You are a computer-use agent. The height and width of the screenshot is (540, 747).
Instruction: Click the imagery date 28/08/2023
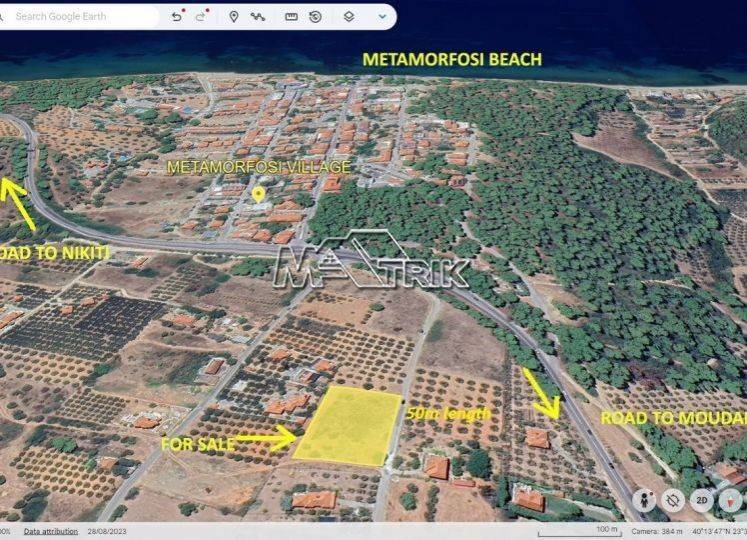click(x=106, y=531)
